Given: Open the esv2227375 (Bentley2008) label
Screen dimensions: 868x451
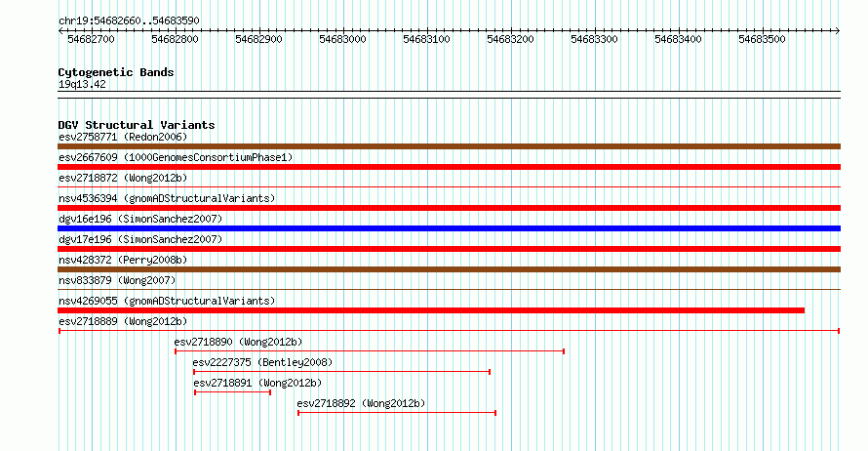Looking at the screenshot, I should [262, 362].
